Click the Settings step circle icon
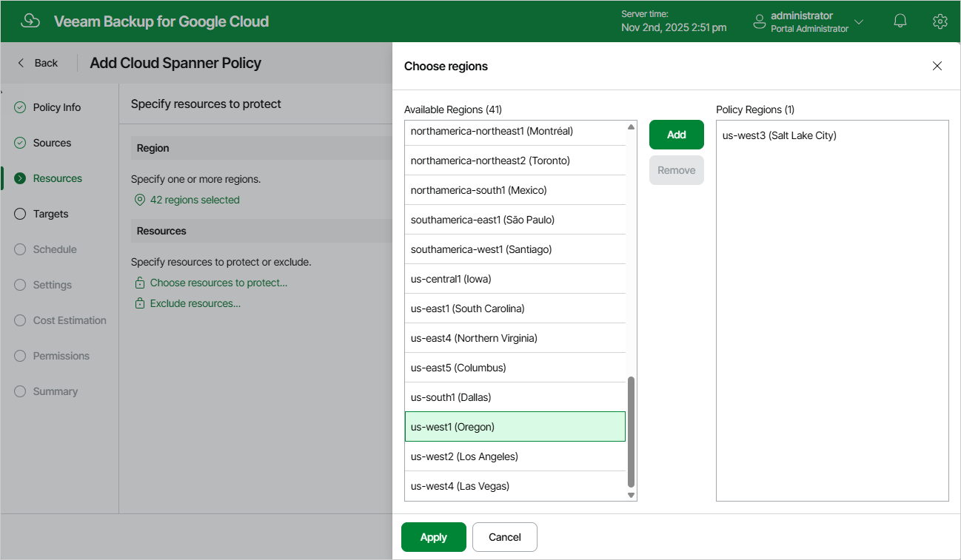Viewport: 961px width, 560px height. pos(20,285)
